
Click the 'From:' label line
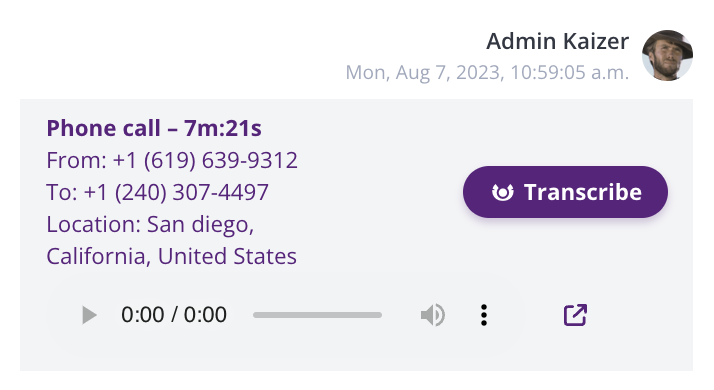(x=172, y=160)
